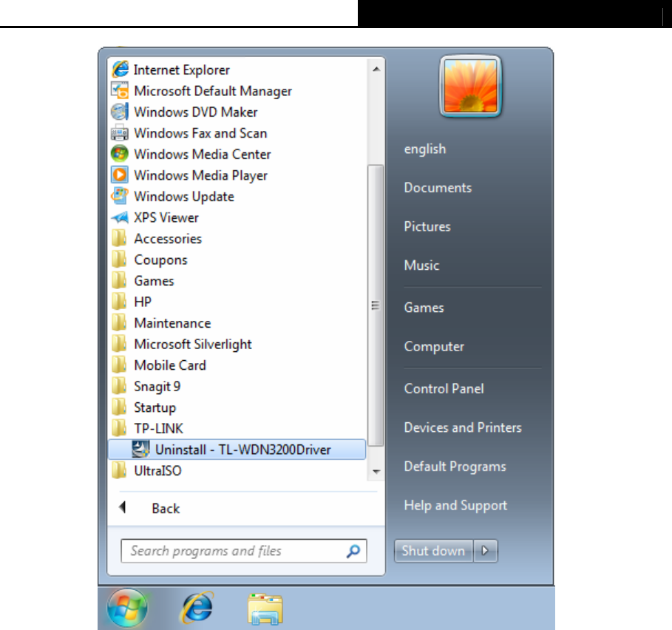Click the UltraISO folder icon

[x=119, y=470]
